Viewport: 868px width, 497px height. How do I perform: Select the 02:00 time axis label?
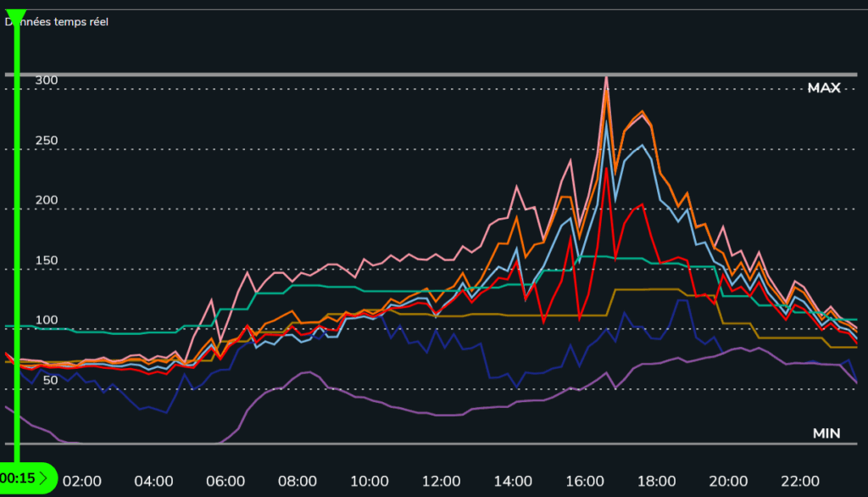pyautogui.click(x=82, y=480)
